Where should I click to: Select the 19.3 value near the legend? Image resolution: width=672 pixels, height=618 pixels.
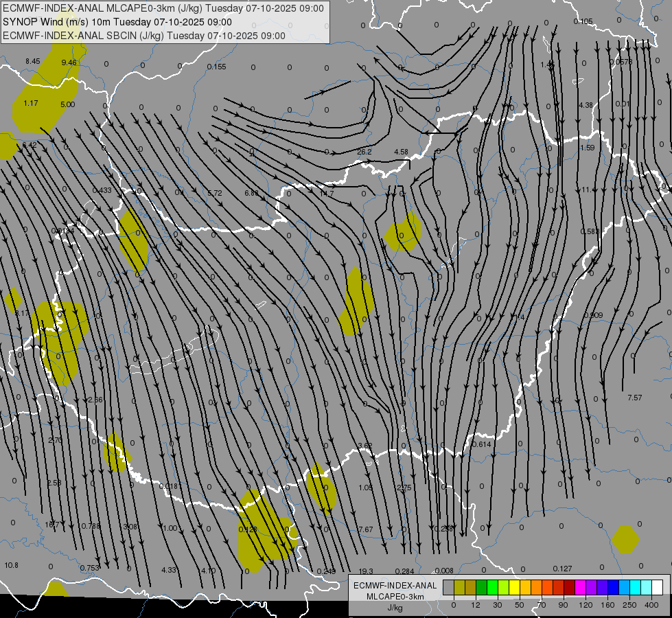pyautogui.click(x=366, y=571)
